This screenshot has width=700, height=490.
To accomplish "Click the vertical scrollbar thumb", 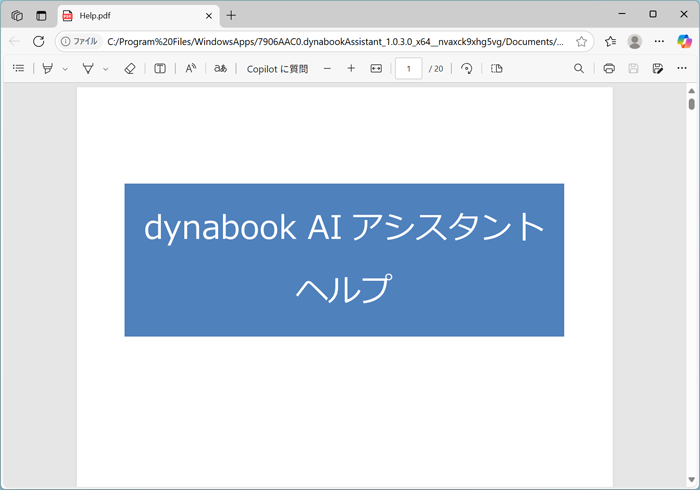I will (692, 104).
